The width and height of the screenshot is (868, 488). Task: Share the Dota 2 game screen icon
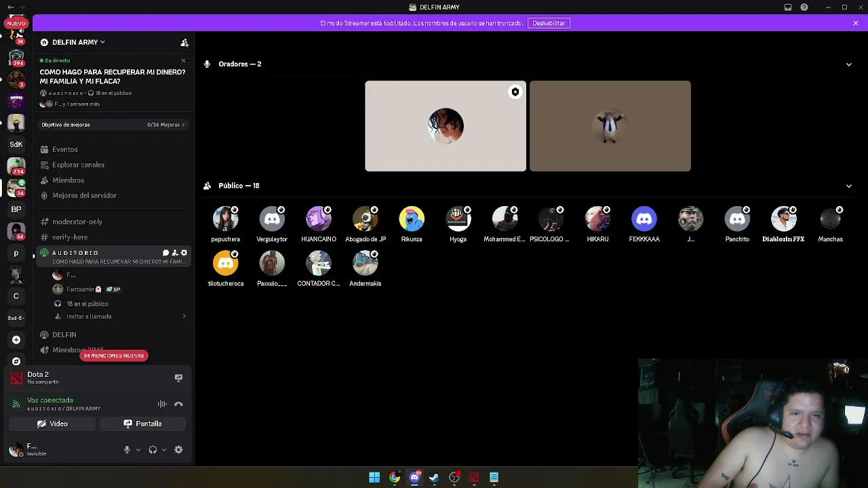(x=178, y=378)
